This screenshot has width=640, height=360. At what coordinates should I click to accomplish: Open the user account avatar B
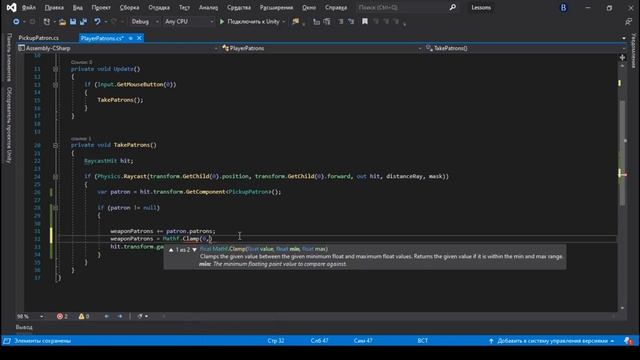click(x=563, y=7)
